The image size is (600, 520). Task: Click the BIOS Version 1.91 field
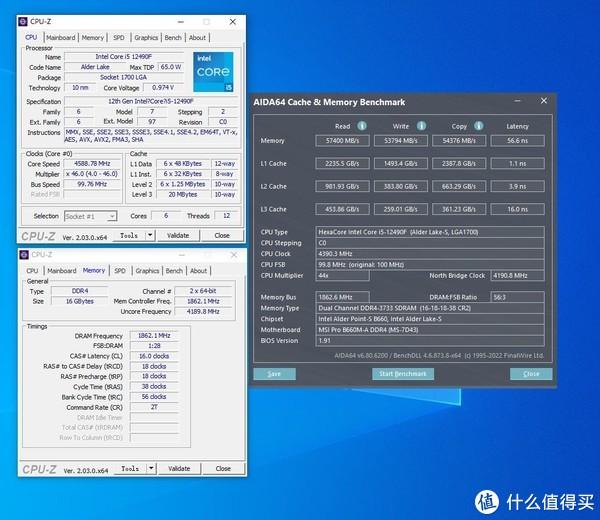tap(430, 341)
